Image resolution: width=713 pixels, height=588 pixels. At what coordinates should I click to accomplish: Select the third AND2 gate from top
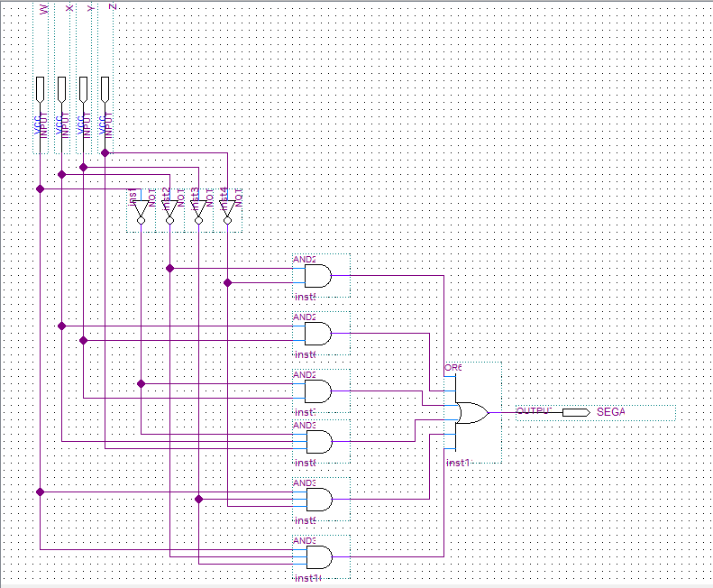(x=317, y=391)
